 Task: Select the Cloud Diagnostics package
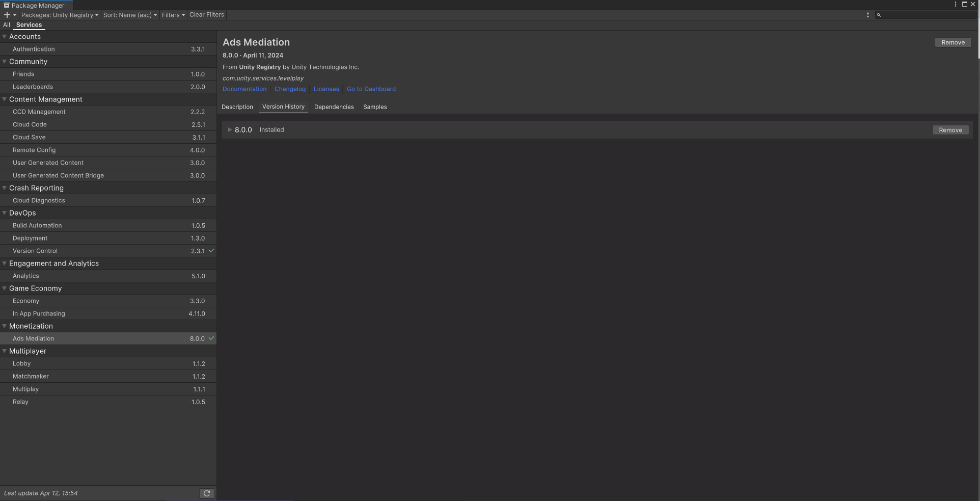(x=108, y=201)
